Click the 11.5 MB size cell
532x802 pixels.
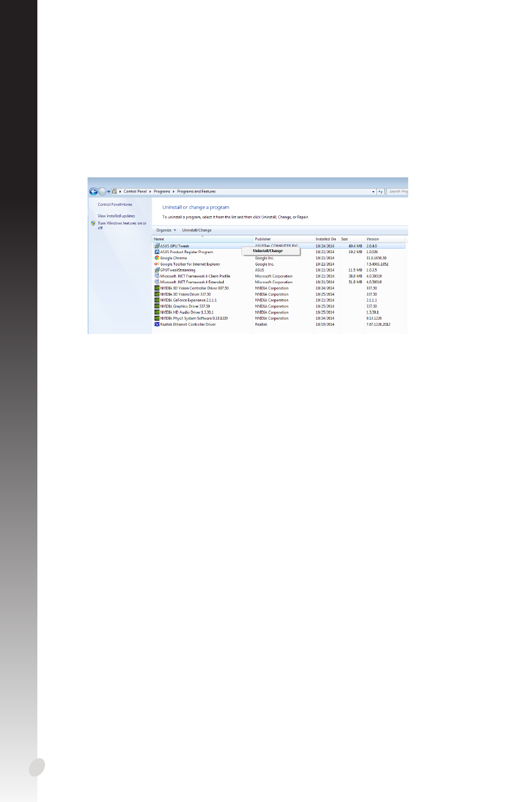pos(355,270)
